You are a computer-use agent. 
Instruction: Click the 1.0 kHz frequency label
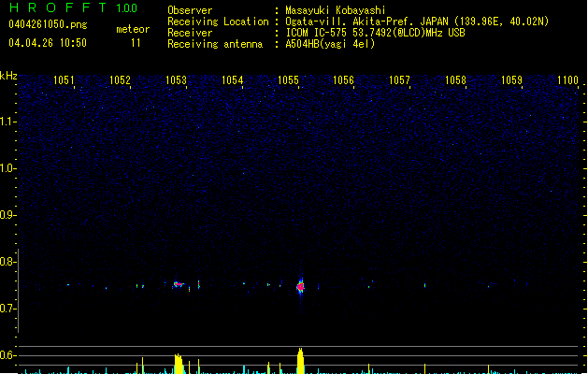click(7, 168)
